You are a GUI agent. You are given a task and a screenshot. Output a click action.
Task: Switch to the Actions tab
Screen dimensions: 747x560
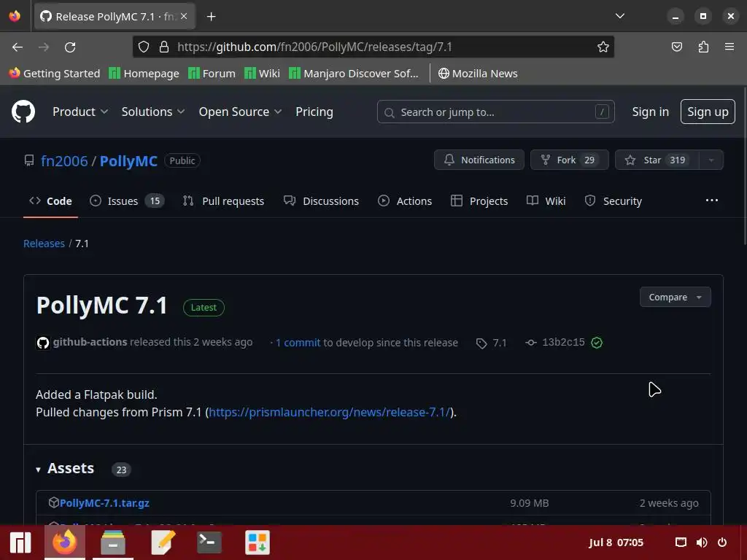(x=404, y=201)
